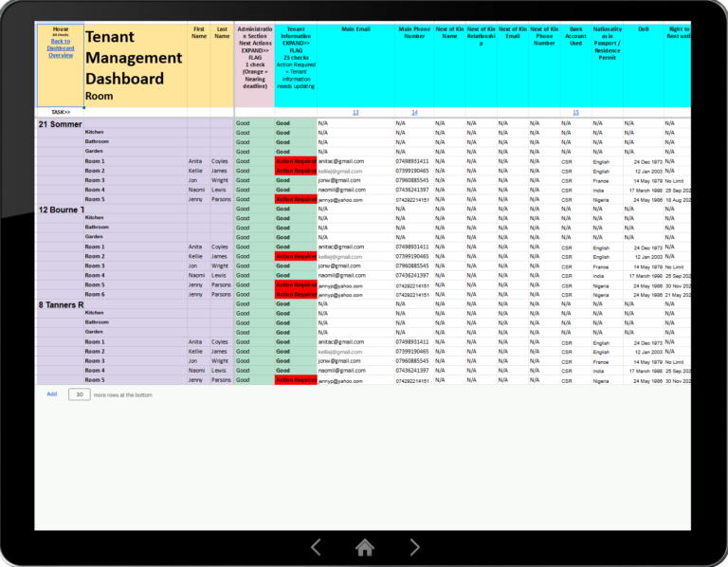The height and width of the screenshot is (567, 728).
Task: Select Garden row under 8 Tanners
Action: click(x=136, y=332)
